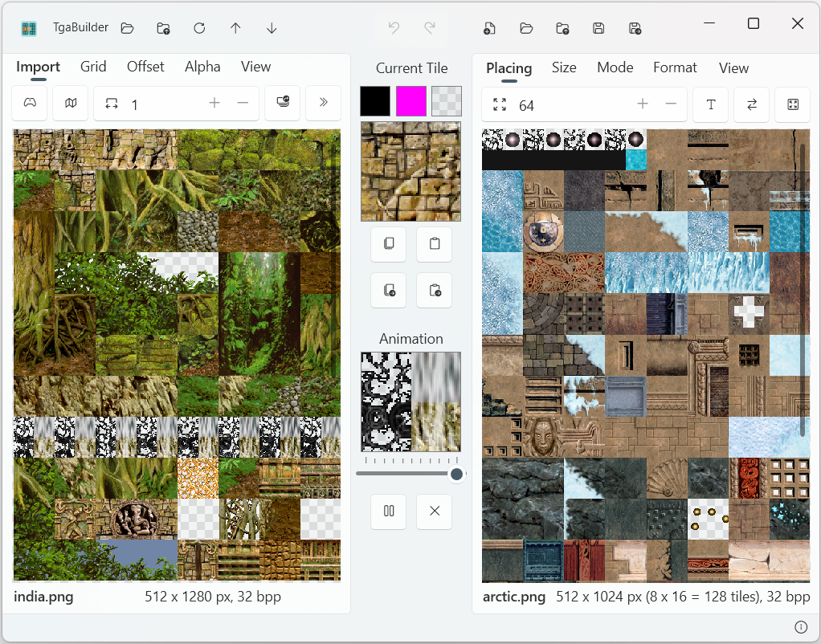
Task: Click the map icon in Import toolbar
Action: (x=71, y=103)
